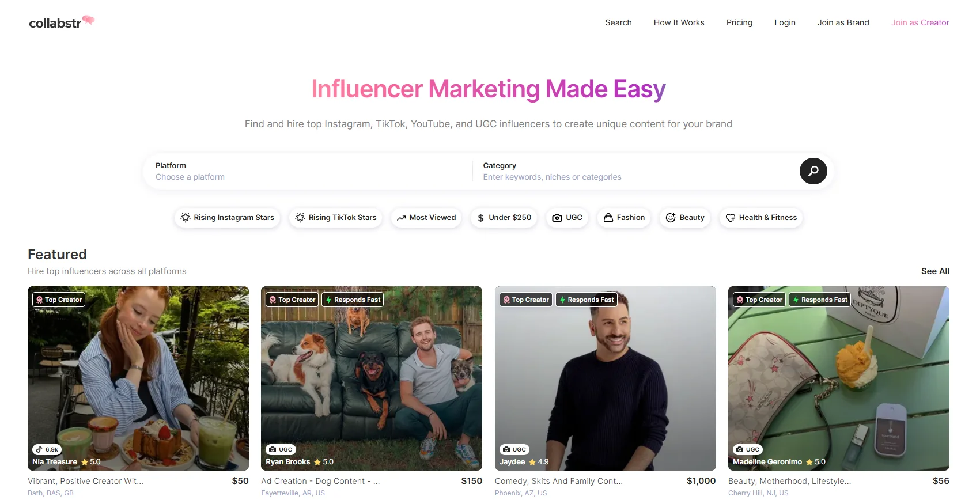Click the Bath, BAS, GB location

pyautogui.click(x=51, y=493)
